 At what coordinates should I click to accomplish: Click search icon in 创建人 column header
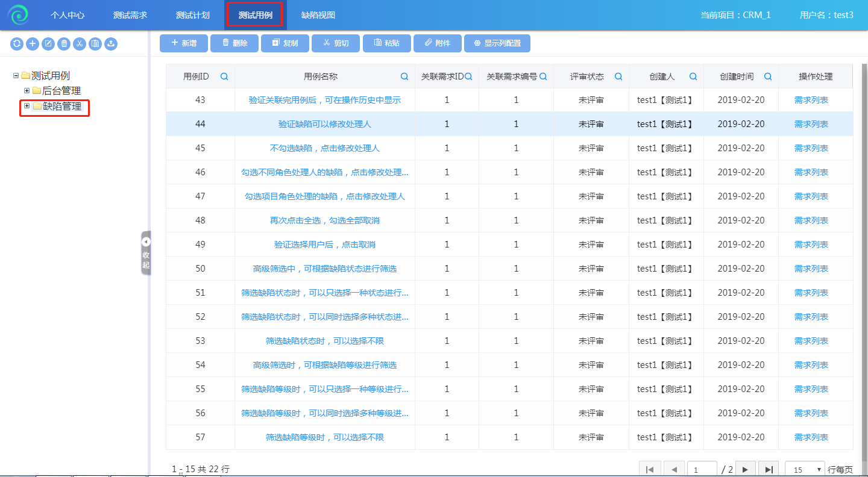[x=693, y=76]
